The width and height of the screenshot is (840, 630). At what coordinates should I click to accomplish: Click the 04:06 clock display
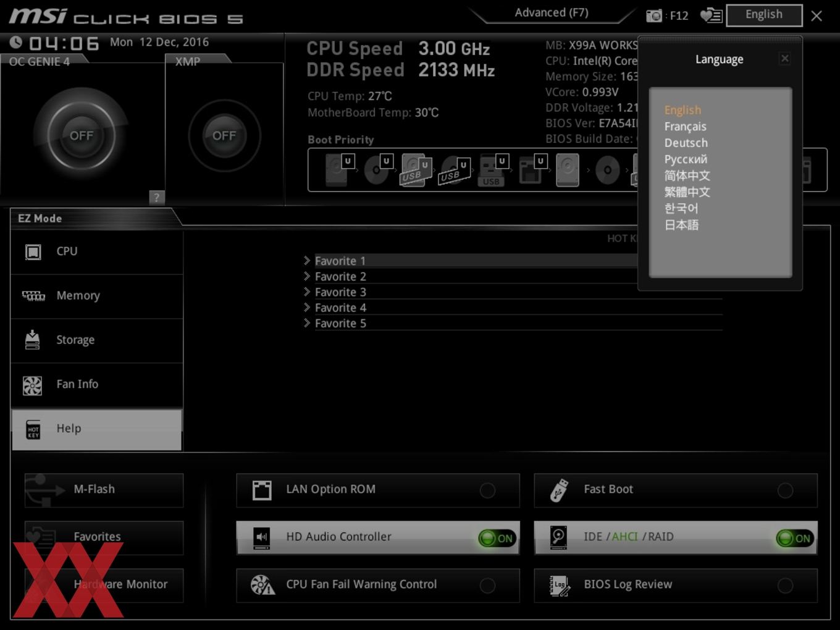pyautogui.click(x=64, y=44)
